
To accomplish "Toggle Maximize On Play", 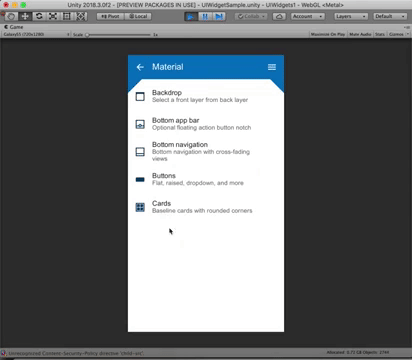I will pos(328,34).
